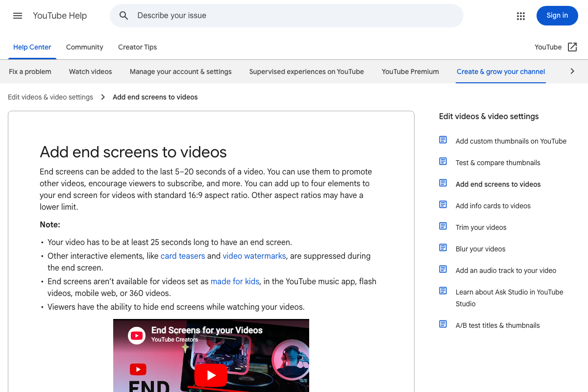Image resolution: width=588 pixels, height=392 pixels.
Task: Switch to the Help Center tab
Action: pos(32,47)
